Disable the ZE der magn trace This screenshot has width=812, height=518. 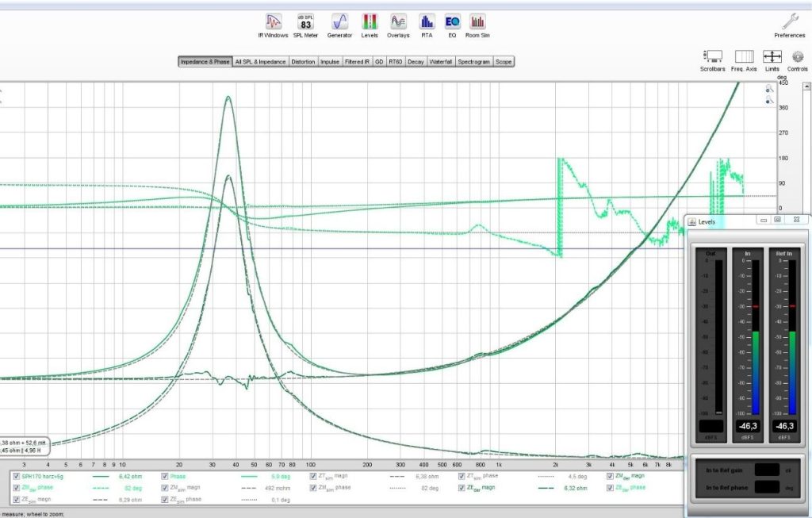click(462, 489)
